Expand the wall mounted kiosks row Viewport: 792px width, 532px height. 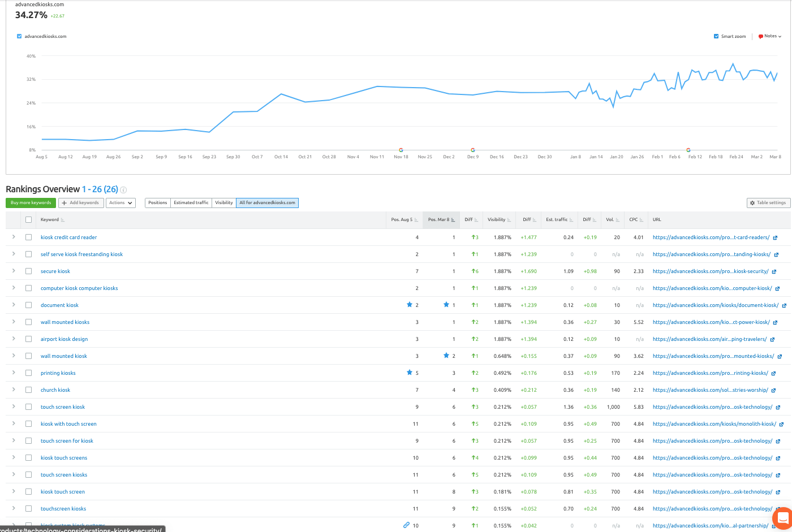pos(14,322)
